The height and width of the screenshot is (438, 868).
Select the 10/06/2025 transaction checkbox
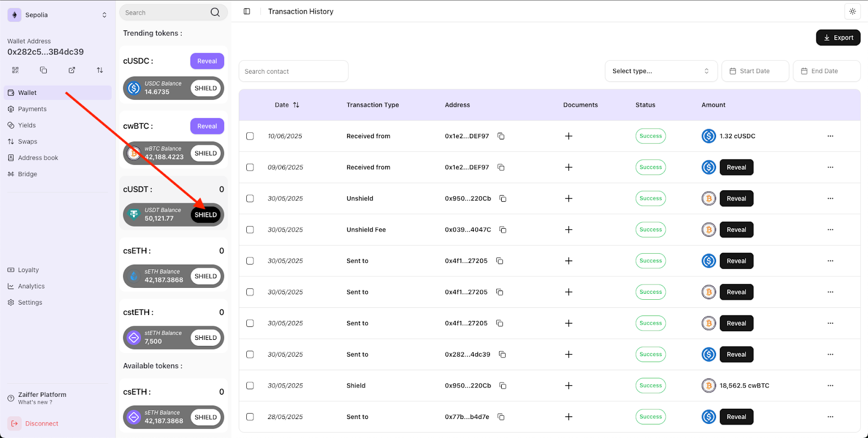pyautogui.click(x=250, y=136)
